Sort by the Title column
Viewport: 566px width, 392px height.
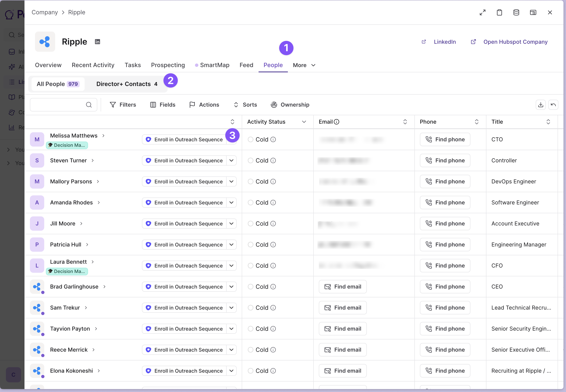[548, 122]
